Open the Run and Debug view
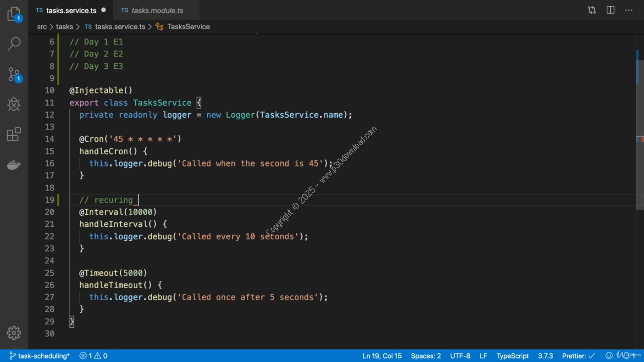 14,104
